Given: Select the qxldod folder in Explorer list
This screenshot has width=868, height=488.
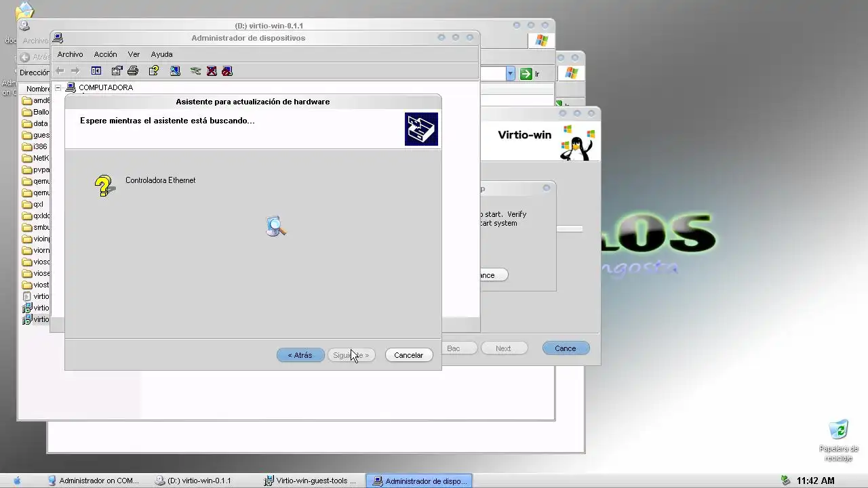Looking at the screenshot, I should click(36, 216).
